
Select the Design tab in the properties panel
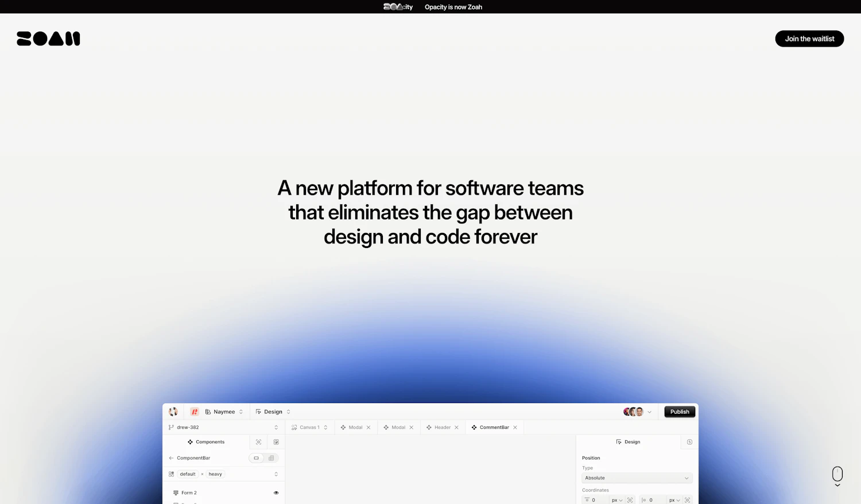[628, 442]
